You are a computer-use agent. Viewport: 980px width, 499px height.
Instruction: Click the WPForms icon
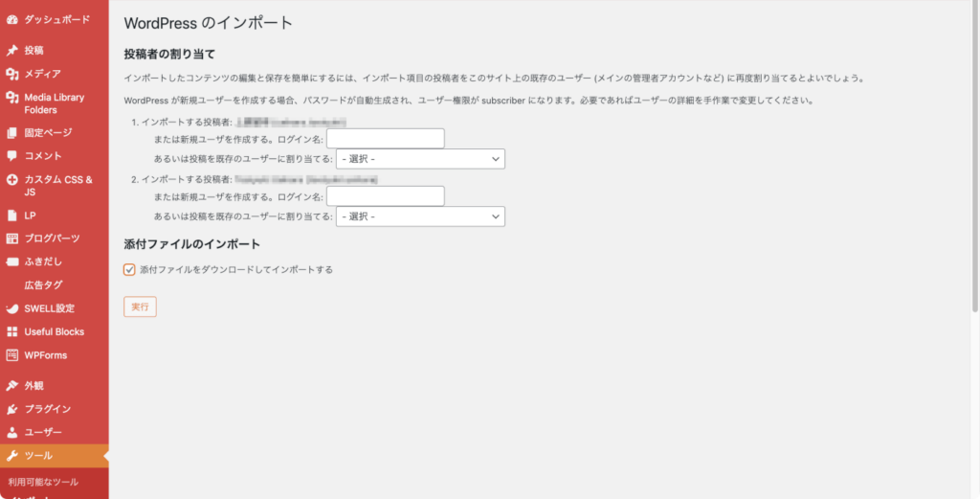coord(11,355)
